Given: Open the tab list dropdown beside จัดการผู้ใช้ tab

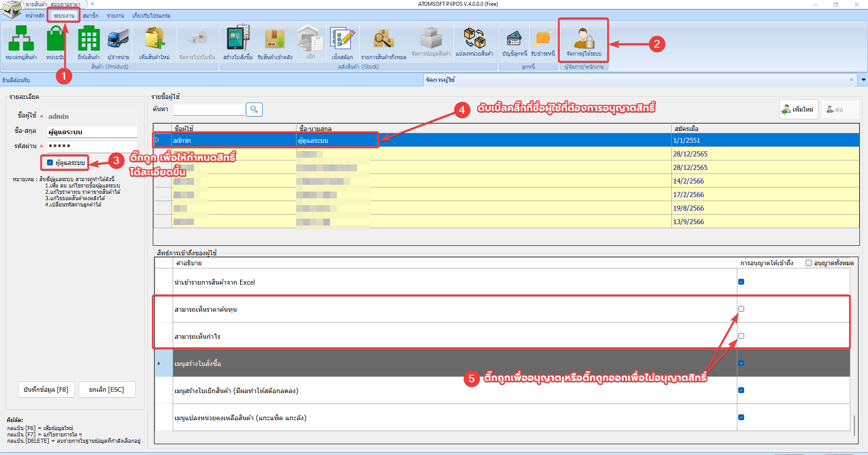Looking at the screenshot, I should pyautogui.click(x=863, y=80).
